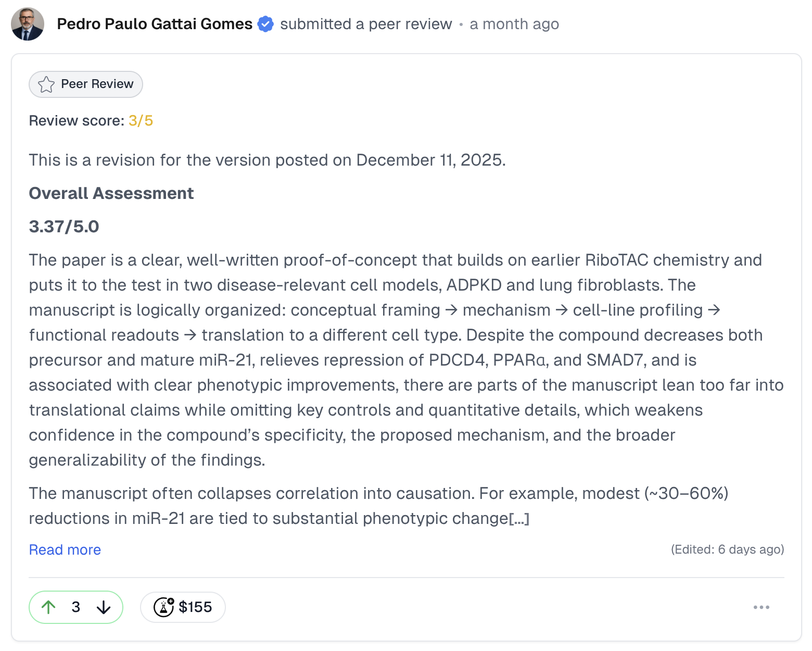Select the 'a month ago' timestamp
This screenshot has width=812, height=651.
coord(514,23)
